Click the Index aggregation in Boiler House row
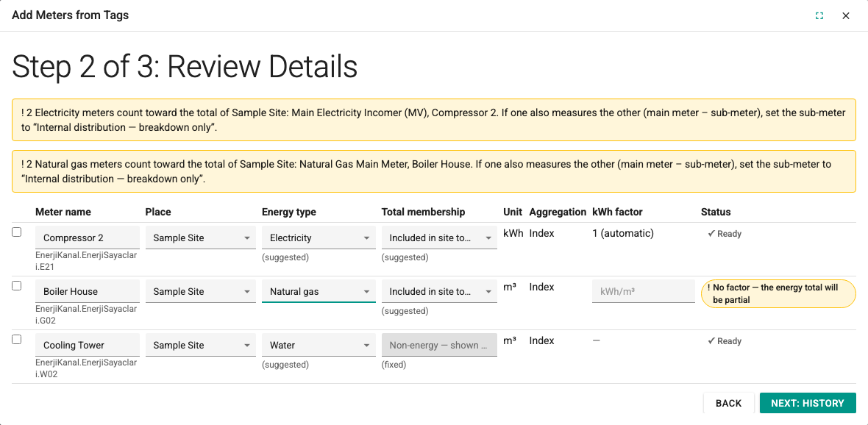868x425 pixels. 541,287
